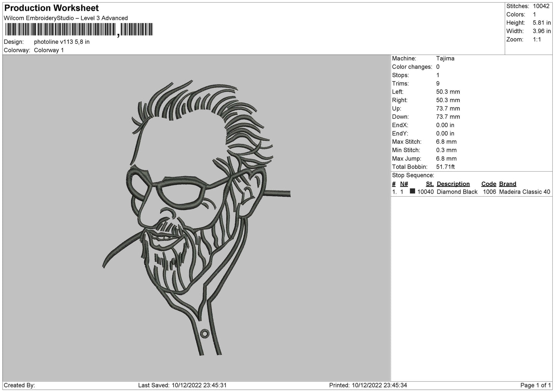Click the Max Jump value 6.8 mm

(446, 159)
